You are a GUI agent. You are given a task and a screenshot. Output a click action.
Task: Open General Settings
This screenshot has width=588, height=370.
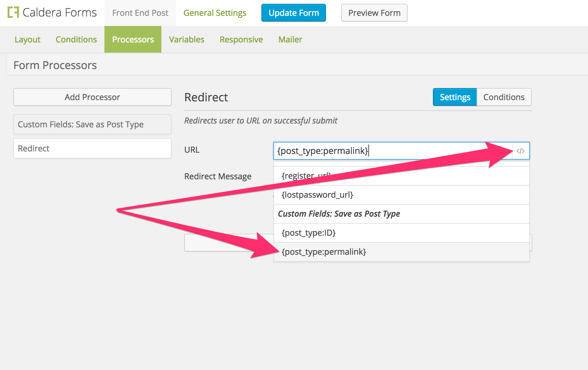(x=215, y=13)
